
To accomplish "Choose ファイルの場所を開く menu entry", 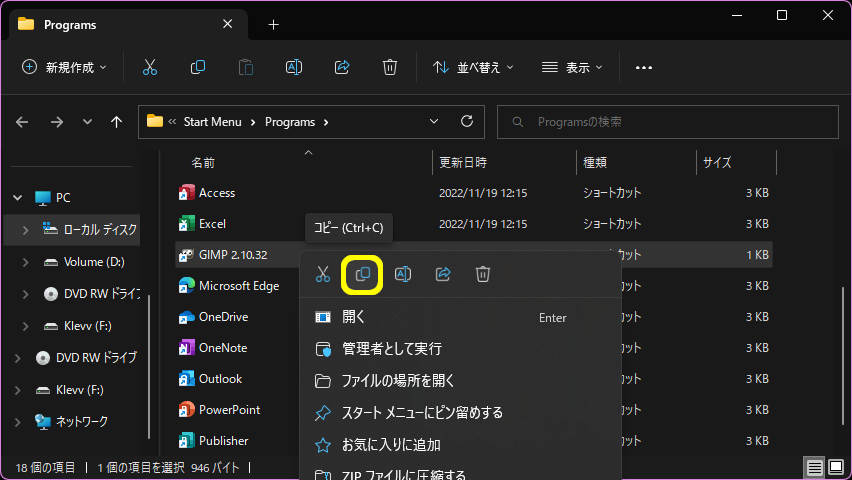I will (398, 381).
